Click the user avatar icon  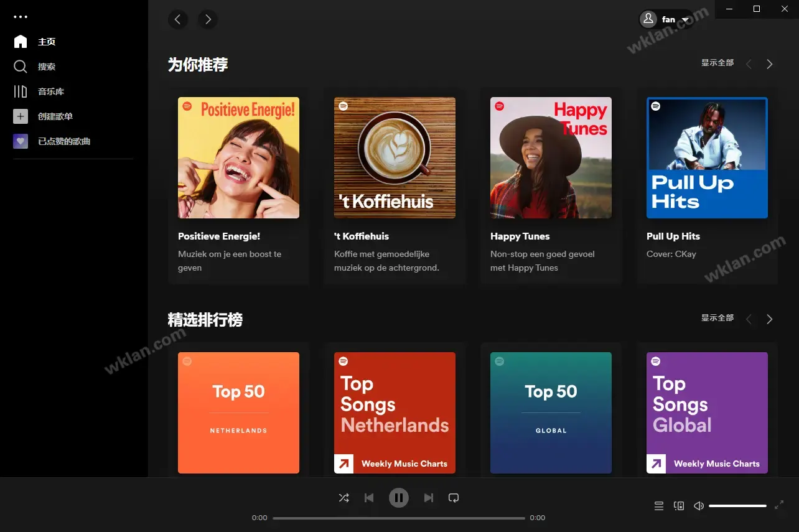[648, 19]
